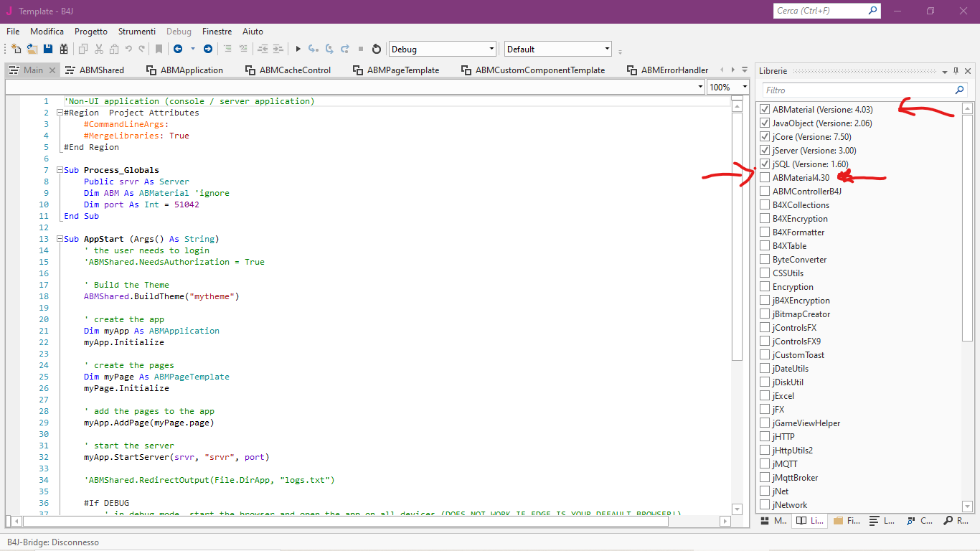Image resolution: width=980 pixels, height=551 pixels.
Task: Open the Progetto menu
Action: click(91, 32)
